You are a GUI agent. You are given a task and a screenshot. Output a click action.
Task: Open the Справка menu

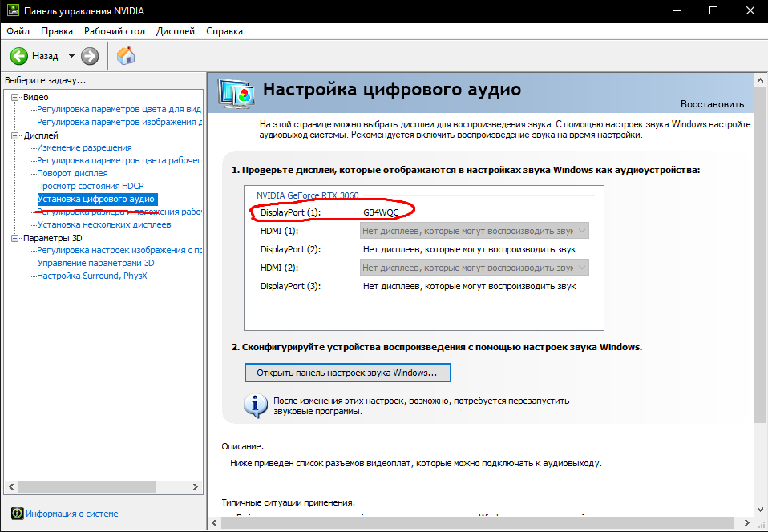click(x=224, y=30)
